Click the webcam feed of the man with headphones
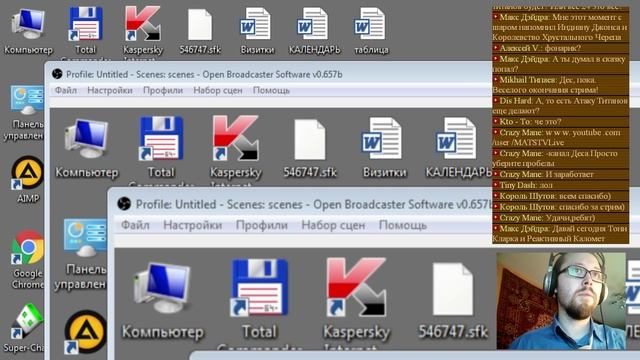The height and width of the screenshot is (360, 640). tap(561, 301)
